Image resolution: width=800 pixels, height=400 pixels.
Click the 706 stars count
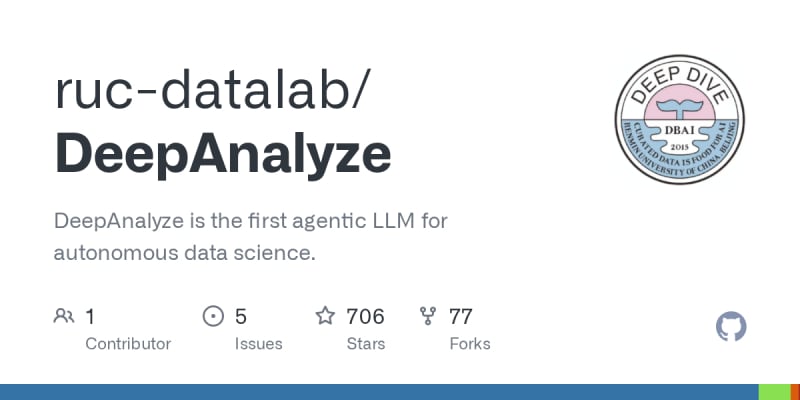[365, 317]
